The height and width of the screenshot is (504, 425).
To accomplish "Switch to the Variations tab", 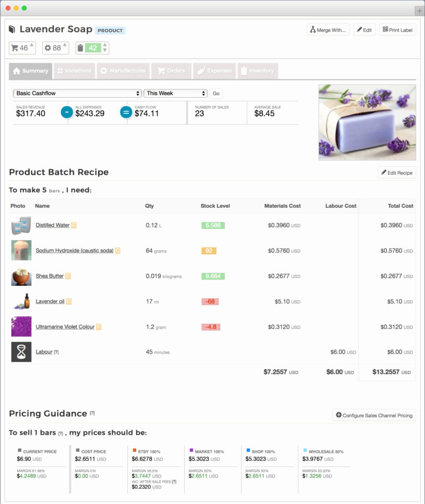I will coord(74,71).
